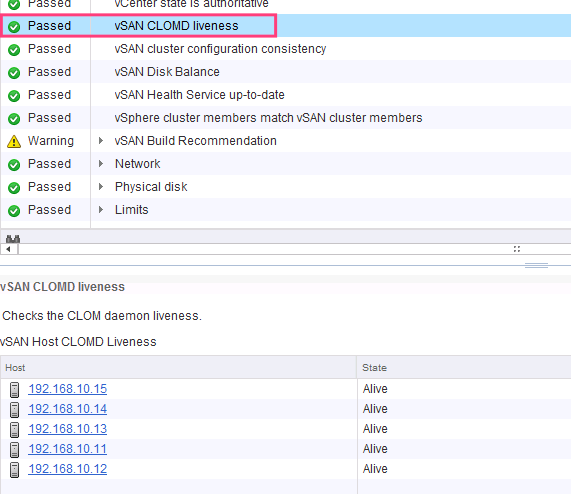This screenshot has width=571, height=494.
Task: Click host icon beside 192.168.10.11
Action: tap(14, 450)
